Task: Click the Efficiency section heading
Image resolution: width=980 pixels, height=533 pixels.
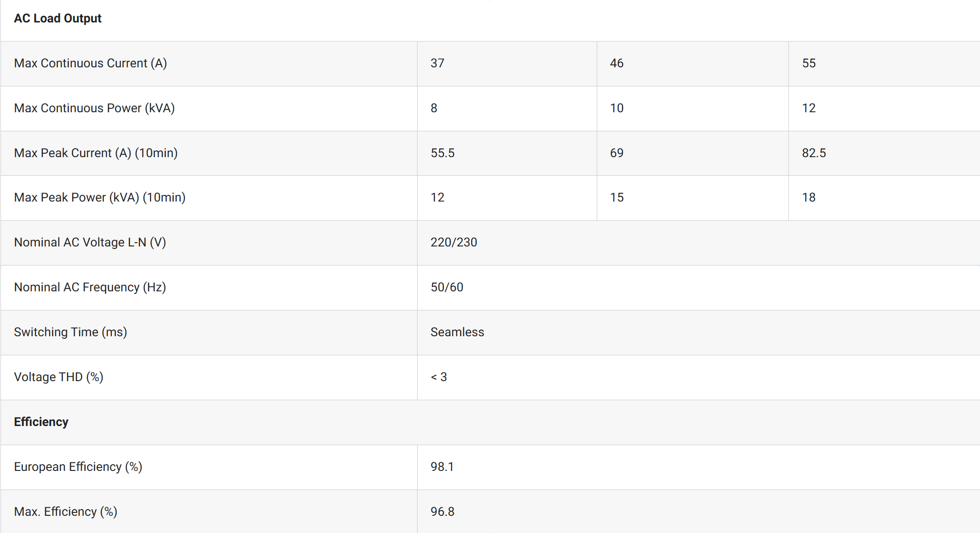Action: (x=41, y=422)
